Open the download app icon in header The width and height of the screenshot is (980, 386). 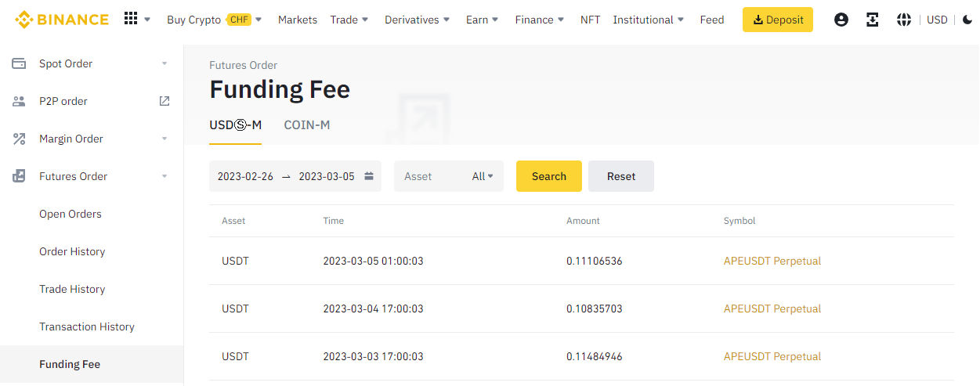(x=873, y=20)
